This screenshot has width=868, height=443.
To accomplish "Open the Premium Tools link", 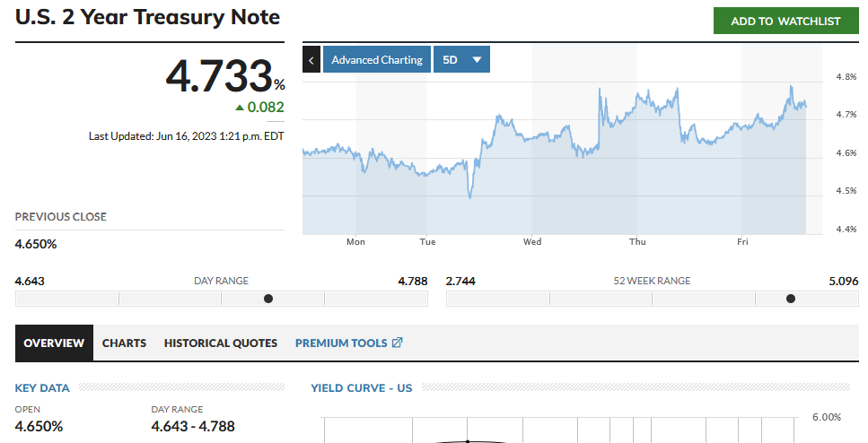I will coord(341,343).
